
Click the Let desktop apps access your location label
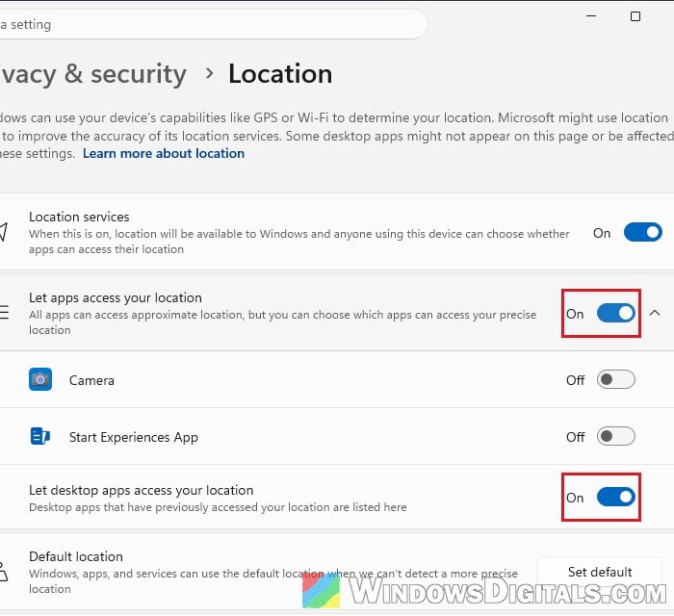pos(141,490)
